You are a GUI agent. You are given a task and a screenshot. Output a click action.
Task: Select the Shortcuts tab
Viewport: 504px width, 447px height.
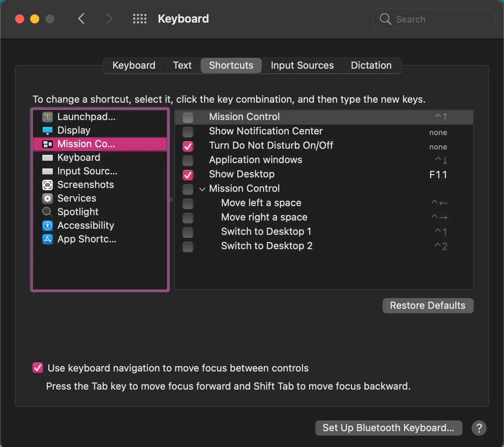[x=231, y=65]
